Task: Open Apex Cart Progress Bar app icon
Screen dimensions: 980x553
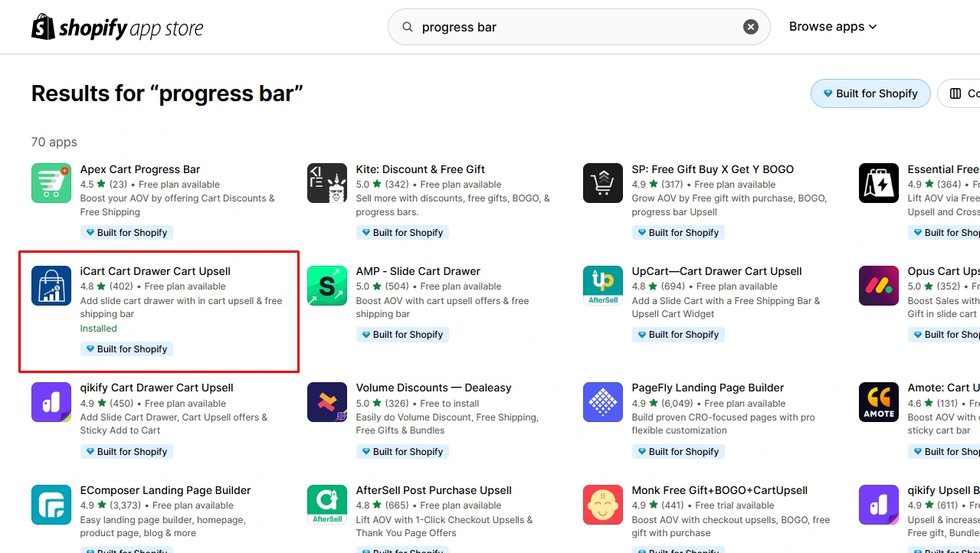Action: point(51,183)
